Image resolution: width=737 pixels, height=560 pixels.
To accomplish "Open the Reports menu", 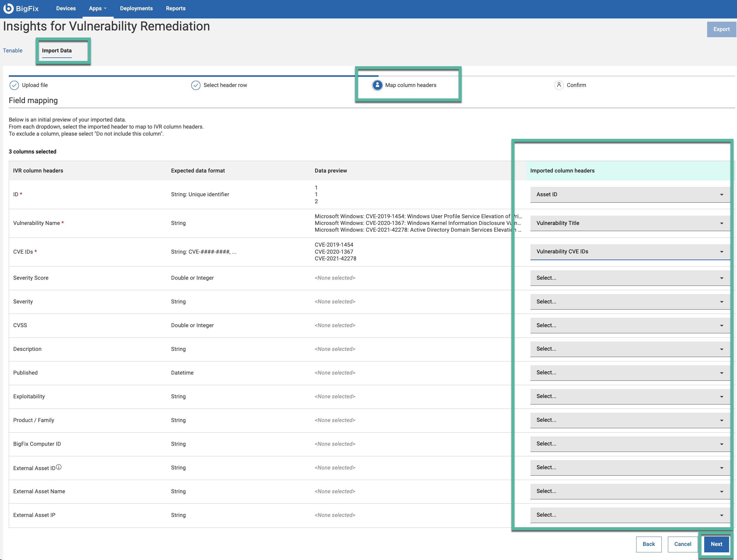I will pyautogui.click(x=176, y=8).
